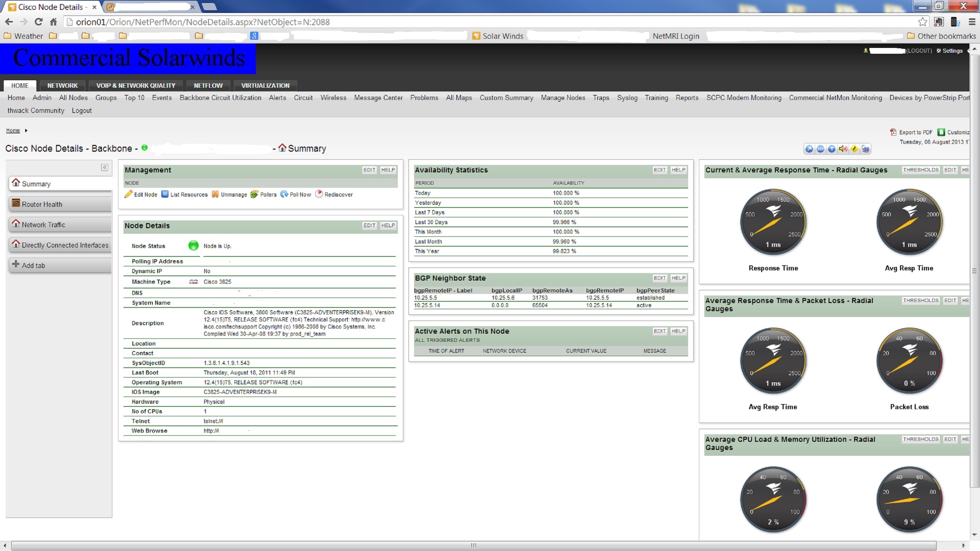
Task: Click the Rediscover link in Management
Action: pos(338,194)
